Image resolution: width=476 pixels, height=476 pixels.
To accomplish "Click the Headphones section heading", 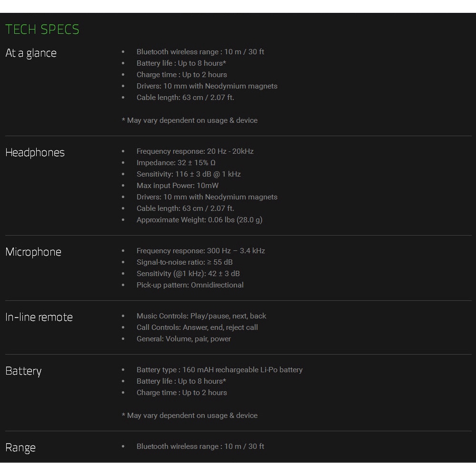I will pyautogui.click(x=35, y=152).
